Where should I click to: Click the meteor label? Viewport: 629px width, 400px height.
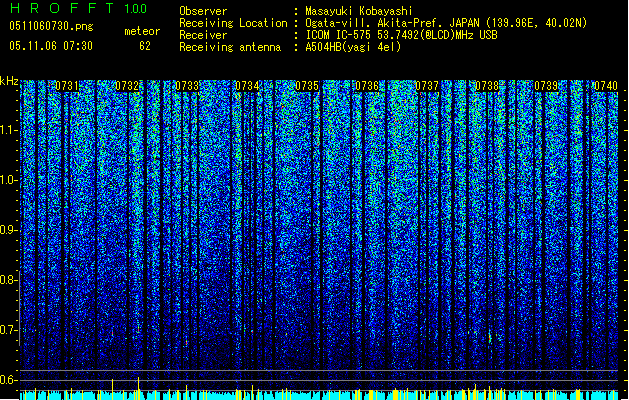tap(142, 31)
